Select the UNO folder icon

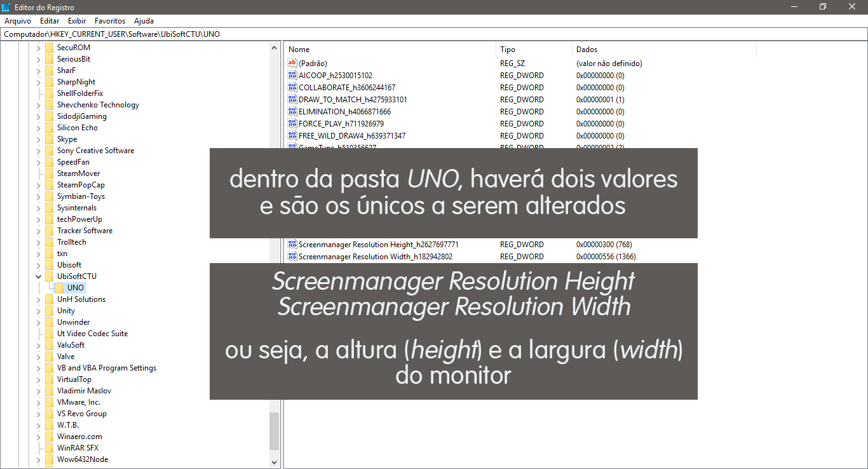tap(59, 288)
